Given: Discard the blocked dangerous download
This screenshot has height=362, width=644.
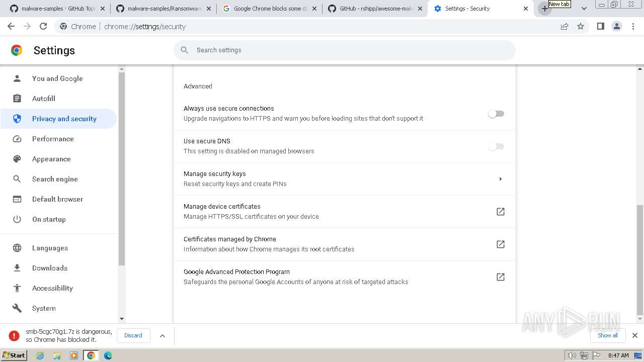Looking at the screenshot, I should pyautogui.click(x=133, y=335).
